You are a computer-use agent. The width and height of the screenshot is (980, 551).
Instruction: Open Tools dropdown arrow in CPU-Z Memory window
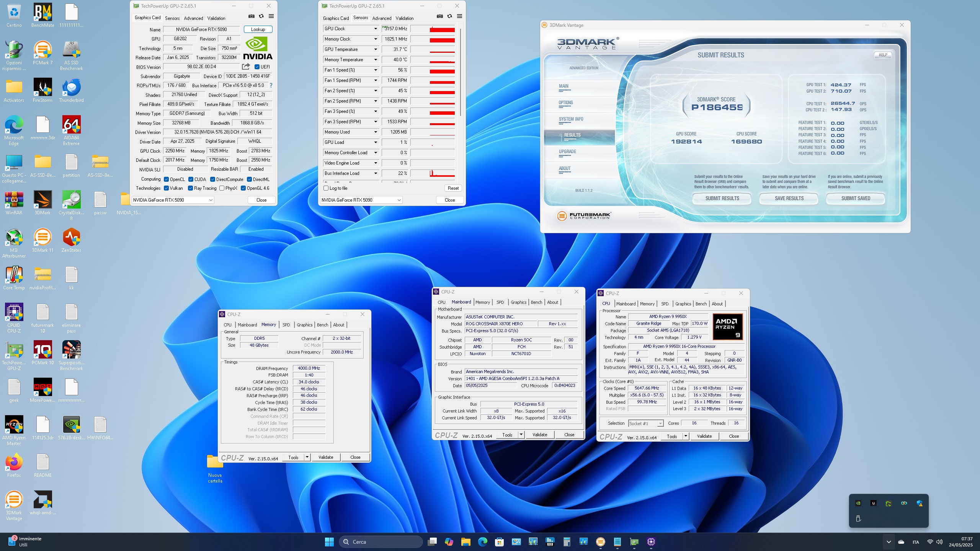click(x=307, y=457)
